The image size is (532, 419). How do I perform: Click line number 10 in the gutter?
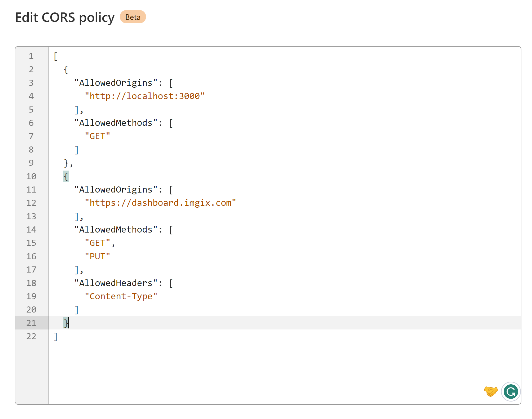[x=32, y=176]
